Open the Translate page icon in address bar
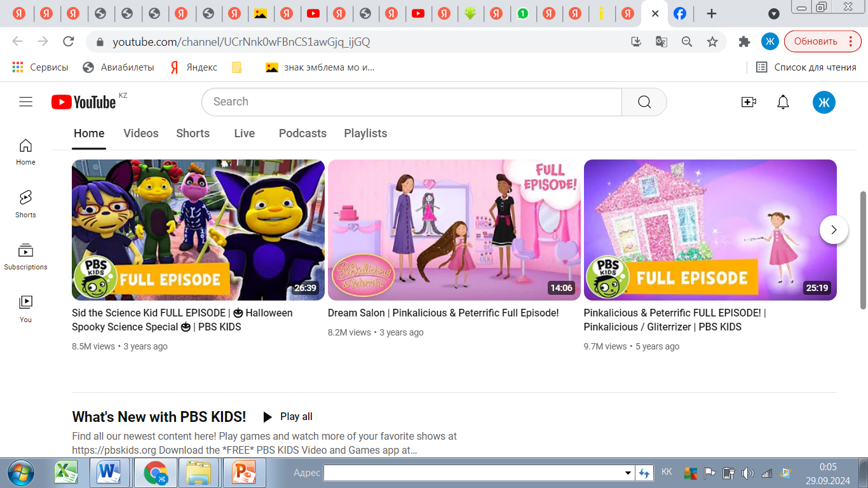The image size is (868, 488). coord(661,42)
